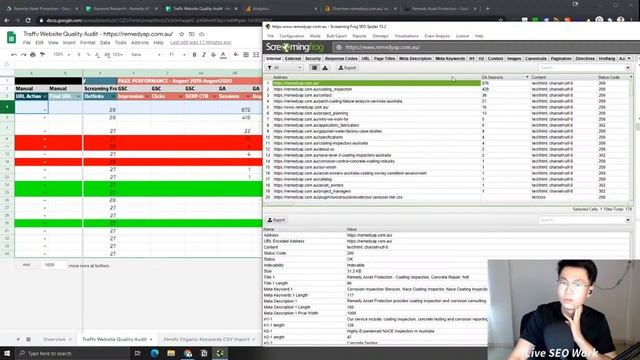The image size is (640, 360).
Task: Click Add button for more rows
Action: [x=26, y=265]
